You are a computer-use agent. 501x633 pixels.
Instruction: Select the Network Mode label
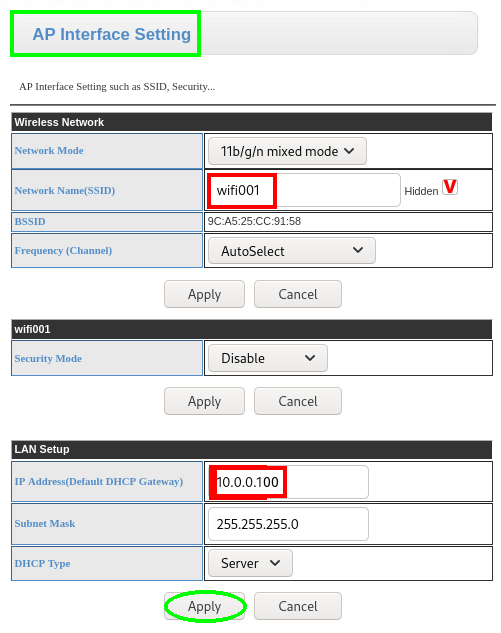(49, 151)
